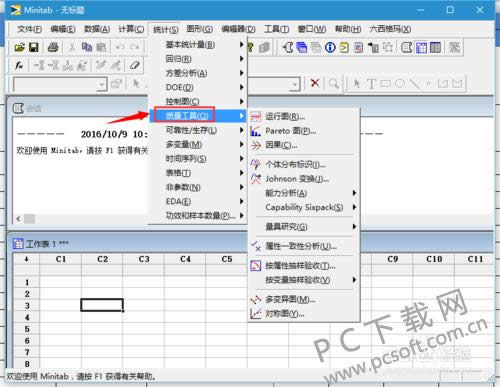Click the blue Info circle toolbar icon

coord(330,47)
